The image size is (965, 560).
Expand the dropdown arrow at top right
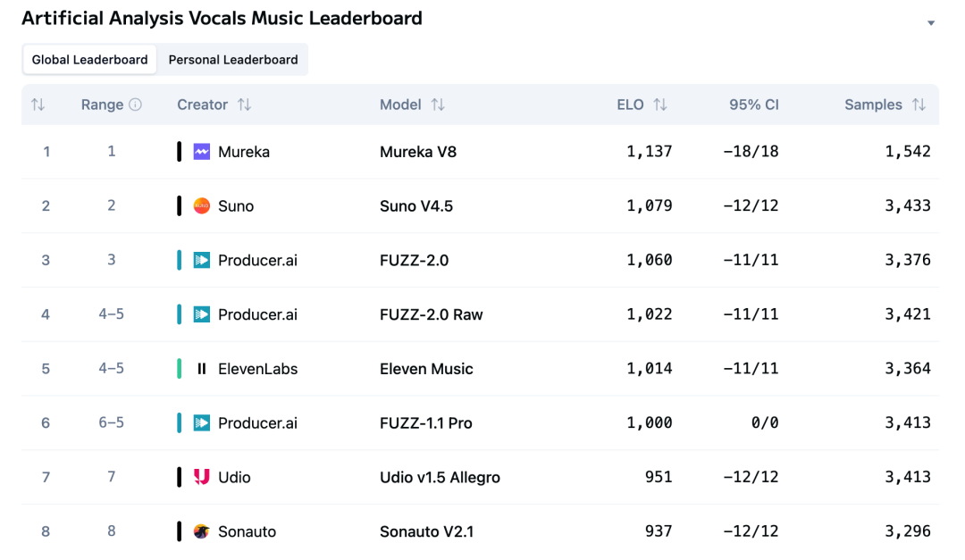(931, 23)
